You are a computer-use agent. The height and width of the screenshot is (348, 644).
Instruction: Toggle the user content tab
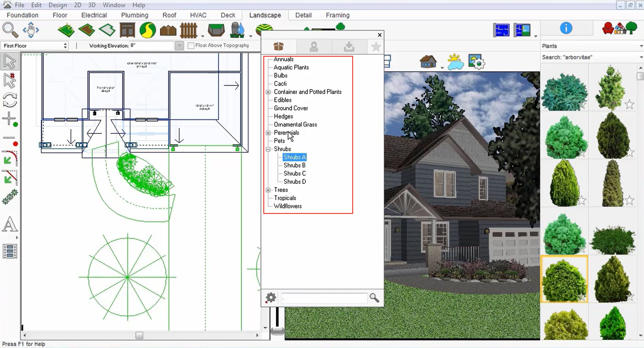[314, 47]
